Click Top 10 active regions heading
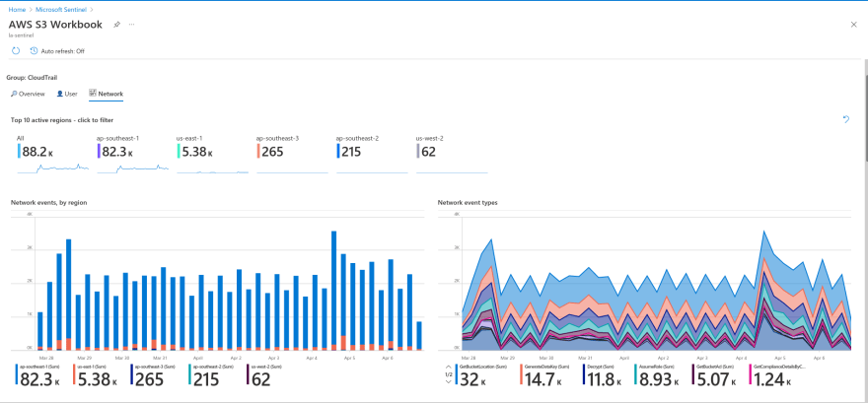Viewport: 868px width, 403px height. click(62, 120)
